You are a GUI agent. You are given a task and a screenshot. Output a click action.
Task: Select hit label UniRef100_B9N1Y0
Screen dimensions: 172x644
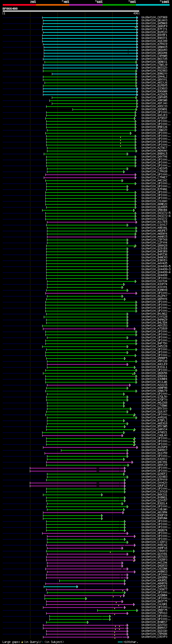click(154, 74)
